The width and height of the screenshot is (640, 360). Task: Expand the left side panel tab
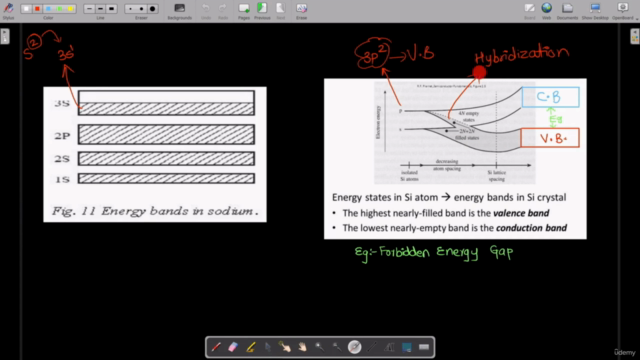pyautogui.click(x=4, y=36)
